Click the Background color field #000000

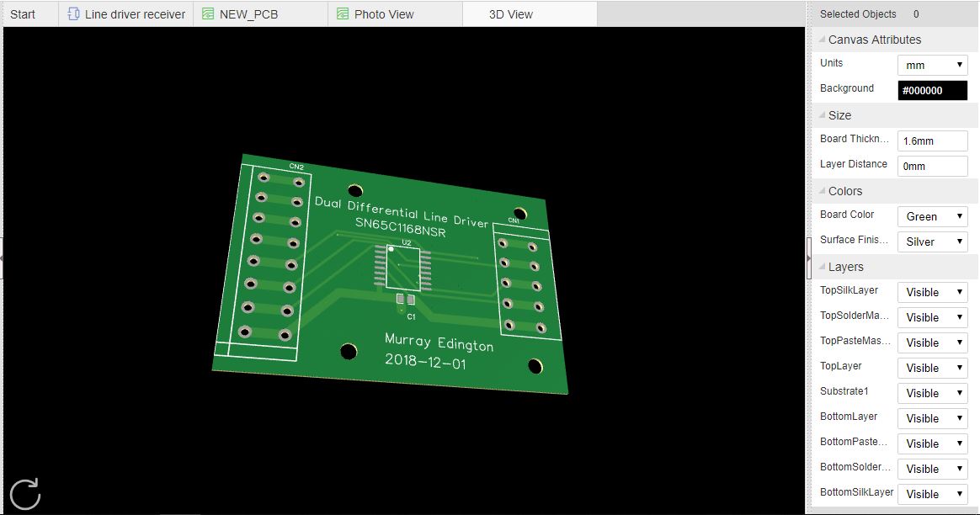(933, 90)
